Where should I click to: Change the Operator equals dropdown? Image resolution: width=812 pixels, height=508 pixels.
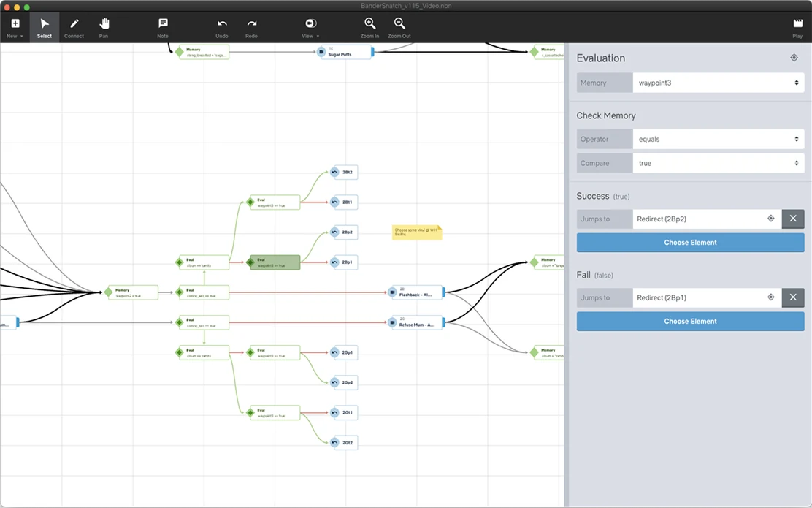coord(719,139)
